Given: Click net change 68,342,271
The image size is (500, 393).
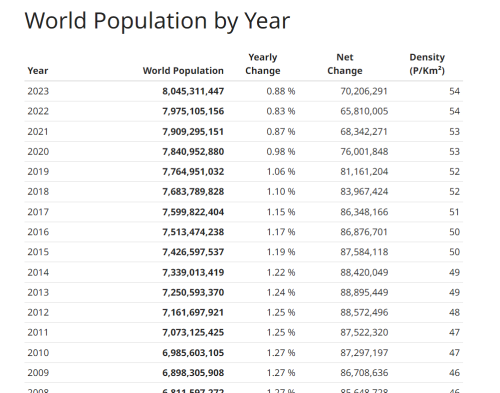Looking at the screenshot, I should pos(364,132).
